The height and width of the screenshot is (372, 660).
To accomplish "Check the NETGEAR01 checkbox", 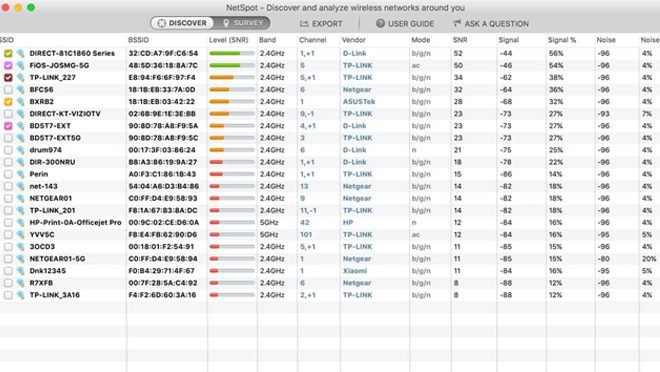I will pos(8,199).
